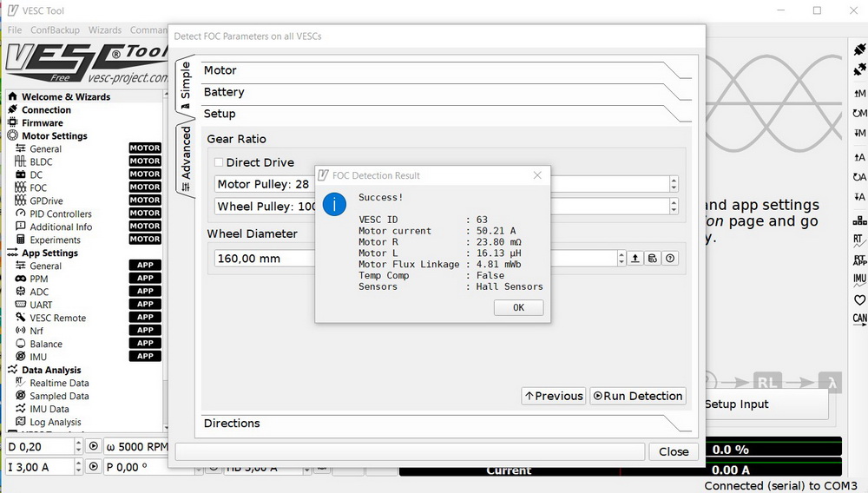
Task: Open FOC under Motor Settings
Action: point(38,187)
